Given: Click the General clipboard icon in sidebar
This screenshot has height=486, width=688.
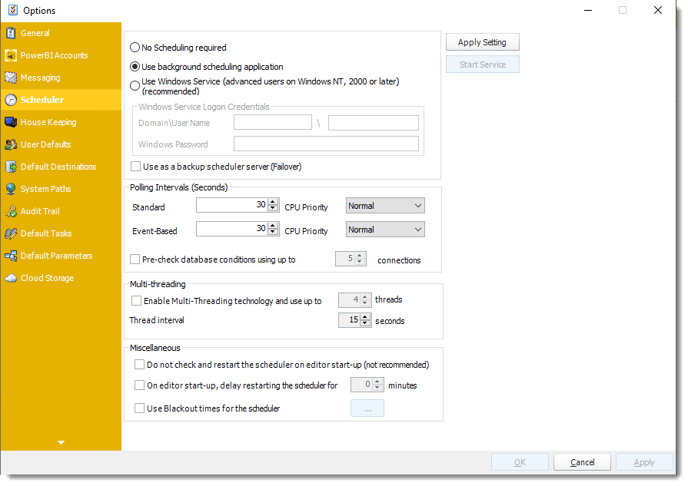Looking at the screenshot, I should [11, 33].
